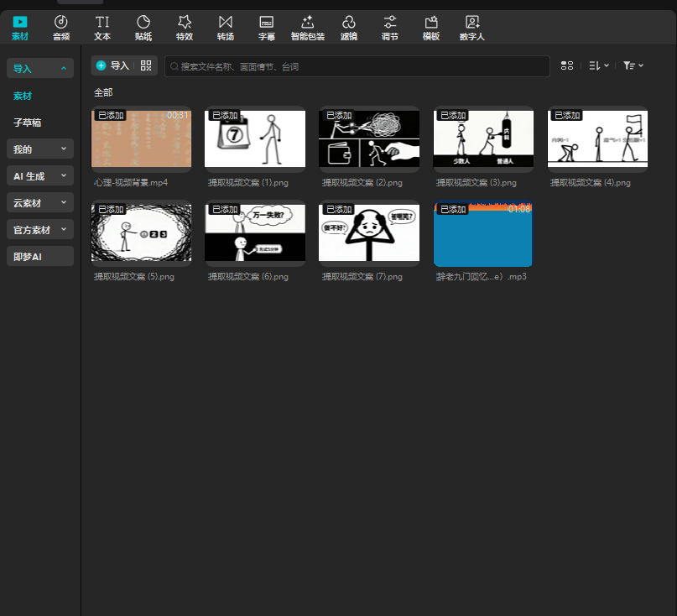Switch to the 字幕 (Captions) tab
Image resolution: width=677 pixels, height=616 pixels.
267,27
